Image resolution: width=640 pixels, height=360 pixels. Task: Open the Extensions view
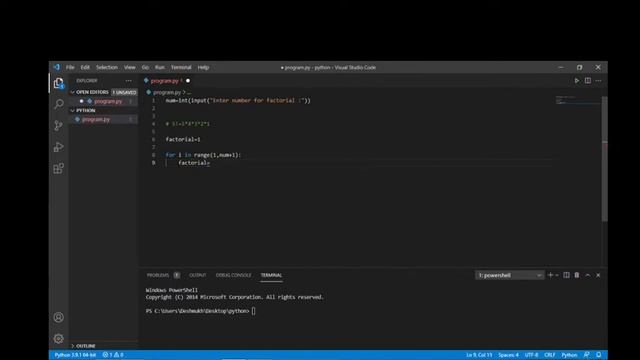(x=58, y=168)
